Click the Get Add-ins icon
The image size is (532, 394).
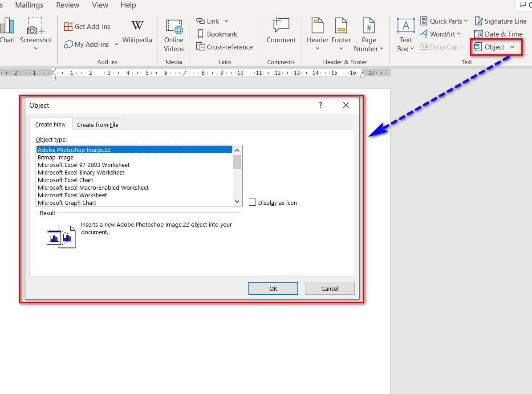pyautogui.click(x=68, y=27)
